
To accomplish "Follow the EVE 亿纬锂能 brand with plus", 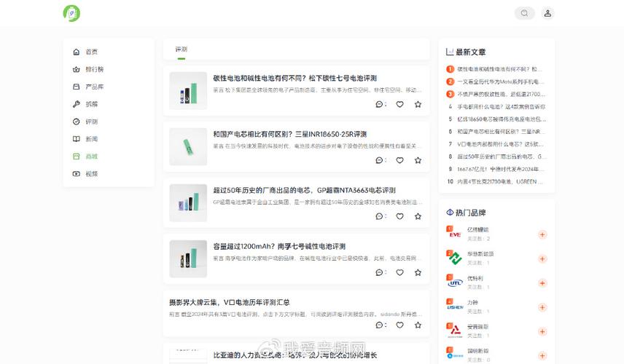I will (x=542, y=234).
